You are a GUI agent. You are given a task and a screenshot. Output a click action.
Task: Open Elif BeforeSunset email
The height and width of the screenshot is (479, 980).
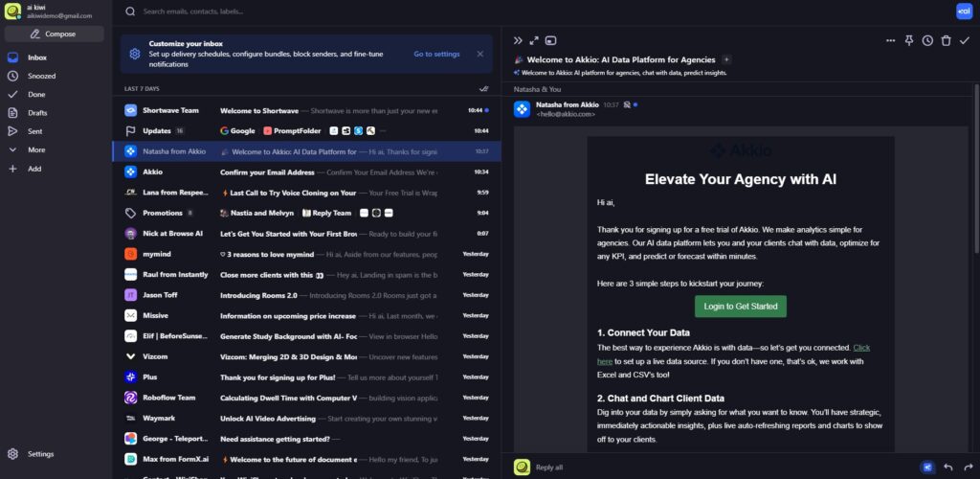(306, 336)
